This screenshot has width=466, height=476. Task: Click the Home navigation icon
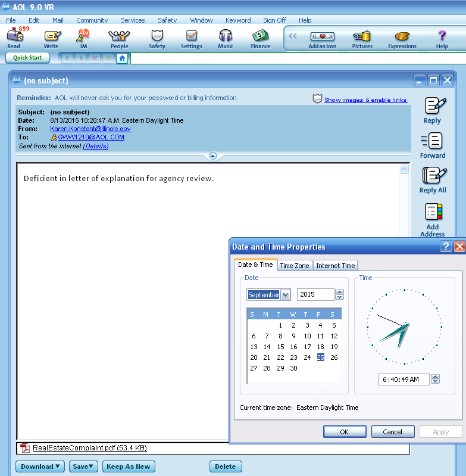point(122,58)
